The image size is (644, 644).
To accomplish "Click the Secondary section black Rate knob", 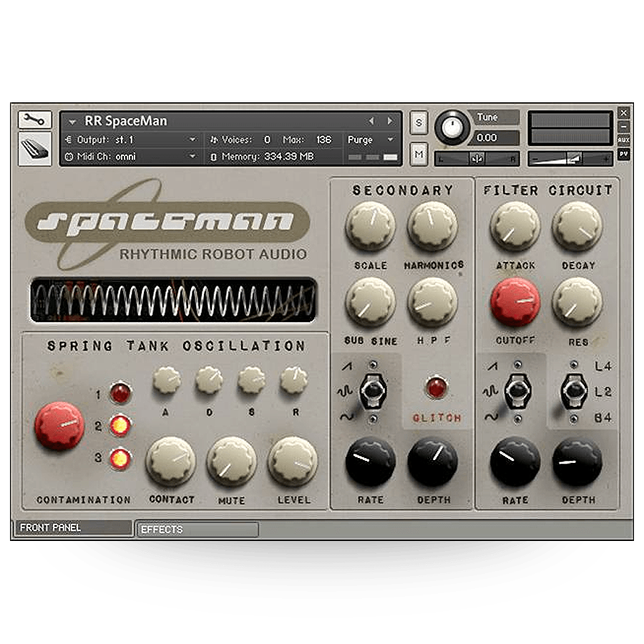I will 371,462.
